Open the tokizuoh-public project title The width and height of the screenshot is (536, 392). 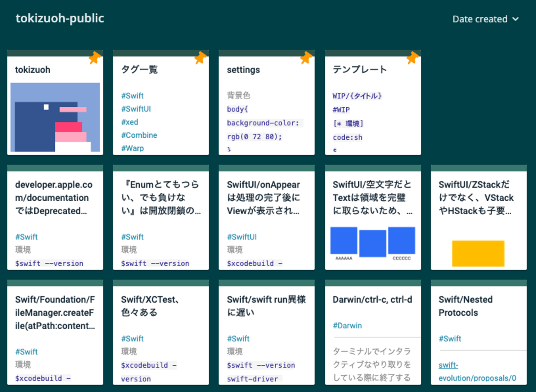click(60, 18)
